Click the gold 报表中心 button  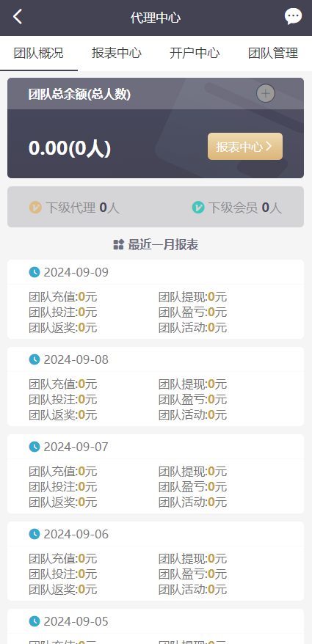pos(245,146)
